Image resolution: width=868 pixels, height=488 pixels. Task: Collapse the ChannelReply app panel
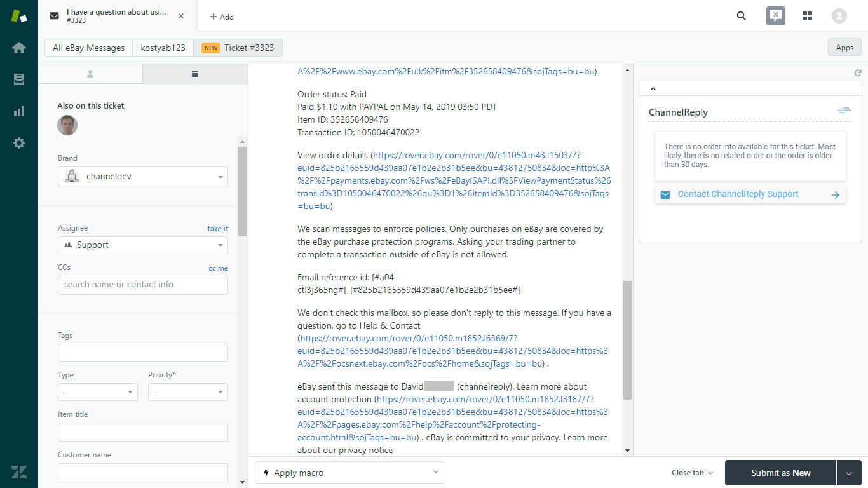(x=653, y=89)
